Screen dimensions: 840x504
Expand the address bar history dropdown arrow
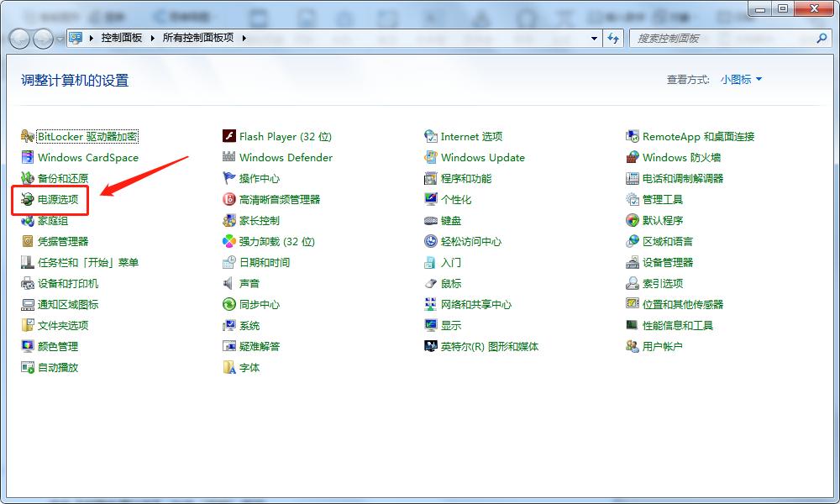pyautogui.click(x=594, y=38)
